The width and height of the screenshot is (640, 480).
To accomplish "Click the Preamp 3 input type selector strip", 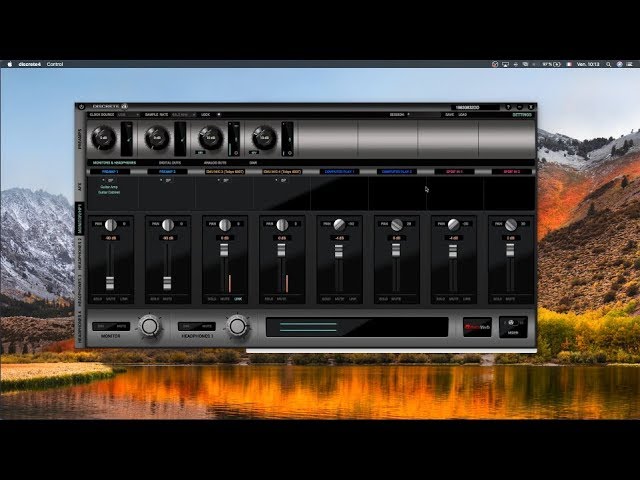I will click(x=234, y=139).
